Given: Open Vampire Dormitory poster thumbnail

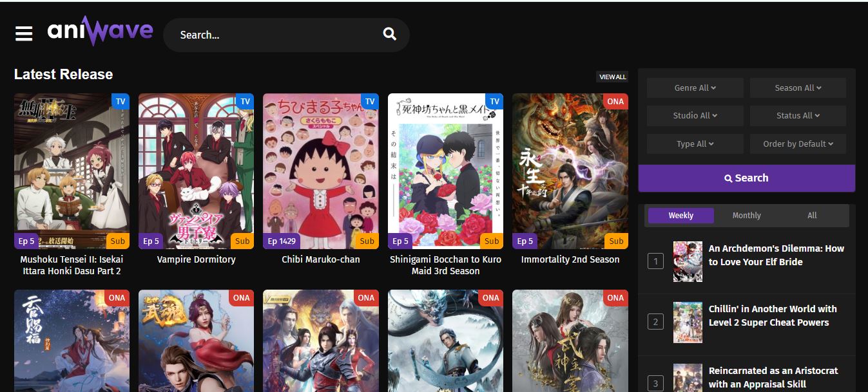Looking at the screenshot, I should [x=196, y=171].
